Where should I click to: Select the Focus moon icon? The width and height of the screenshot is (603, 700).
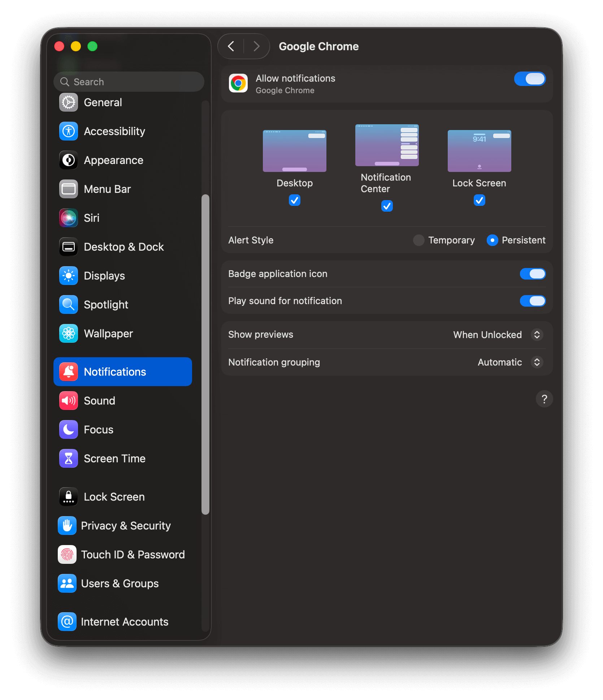[x=69, y=430]
